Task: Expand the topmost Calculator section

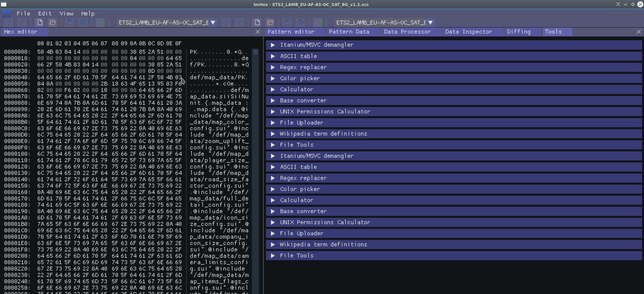Action: pos(454,90)
